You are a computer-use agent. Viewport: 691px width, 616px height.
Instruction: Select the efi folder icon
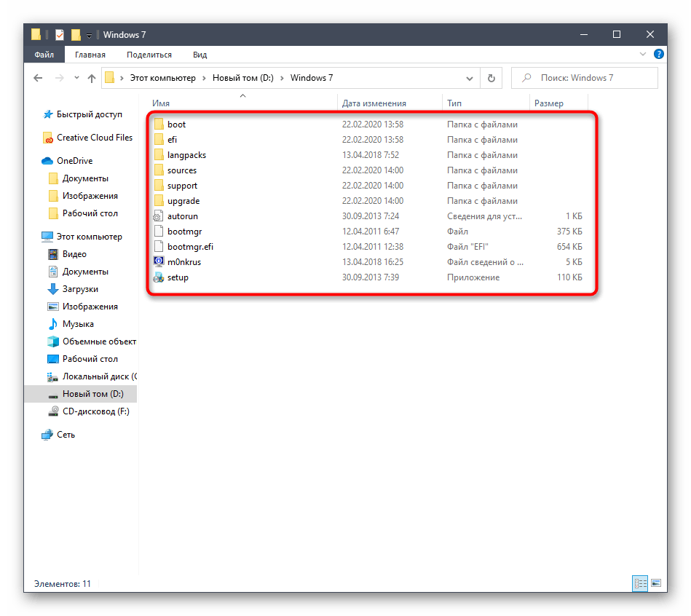(x=159, y=140)
